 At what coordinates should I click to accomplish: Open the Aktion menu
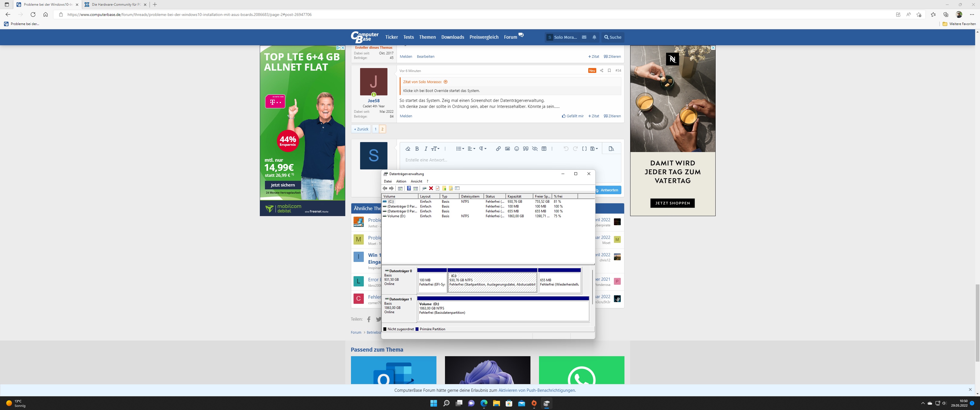point(401,181)
